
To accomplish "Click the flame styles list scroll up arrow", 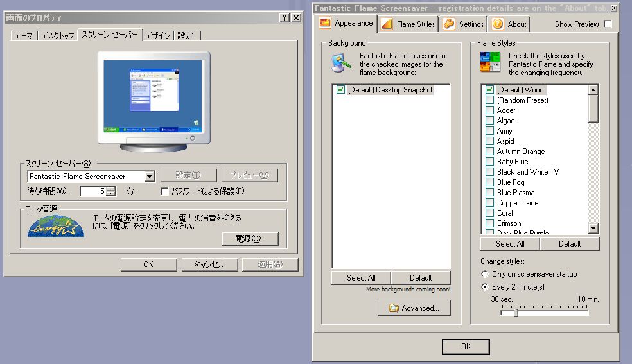I will 593,90.
